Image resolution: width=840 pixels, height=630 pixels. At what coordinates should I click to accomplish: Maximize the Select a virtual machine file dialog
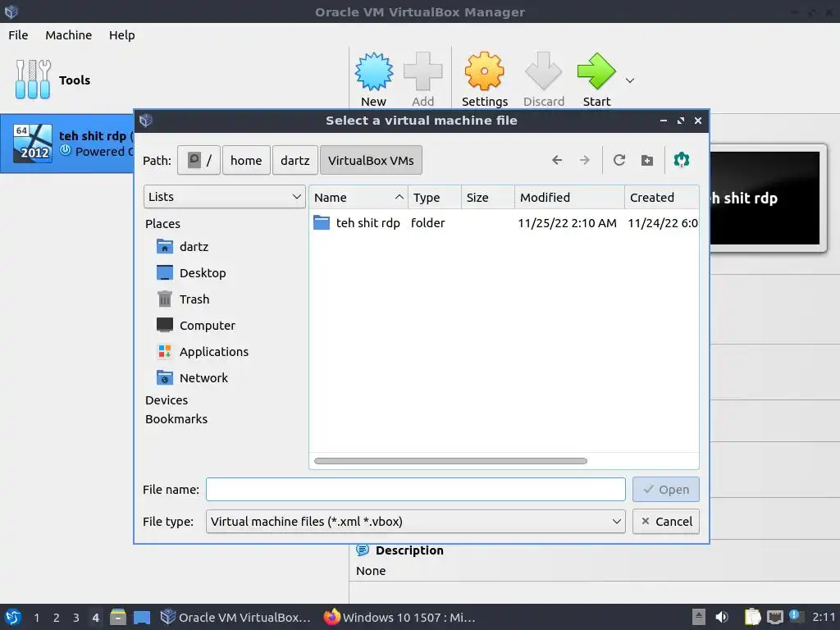click(680, 121)
